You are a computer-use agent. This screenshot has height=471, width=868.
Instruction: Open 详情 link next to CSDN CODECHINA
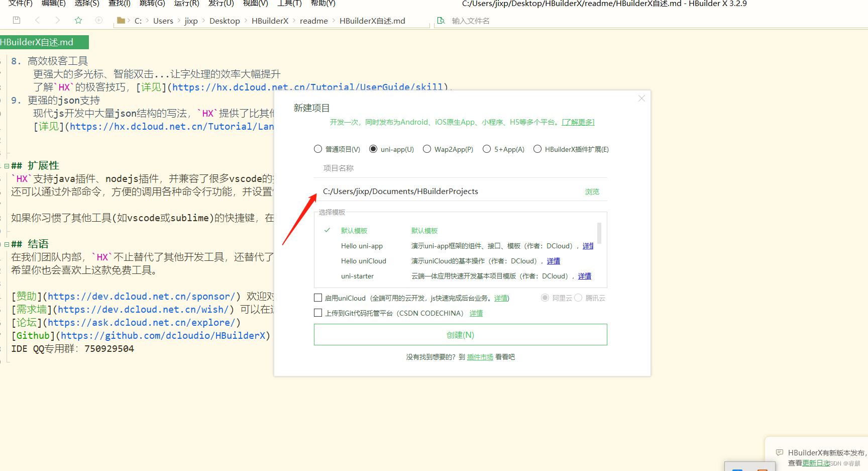click(476, 313)
